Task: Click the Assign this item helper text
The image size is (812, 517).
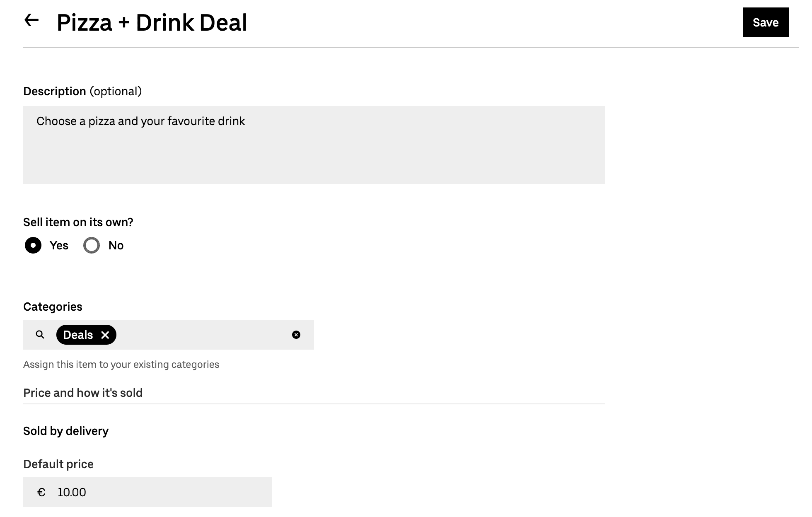Action: pos(121,364)
